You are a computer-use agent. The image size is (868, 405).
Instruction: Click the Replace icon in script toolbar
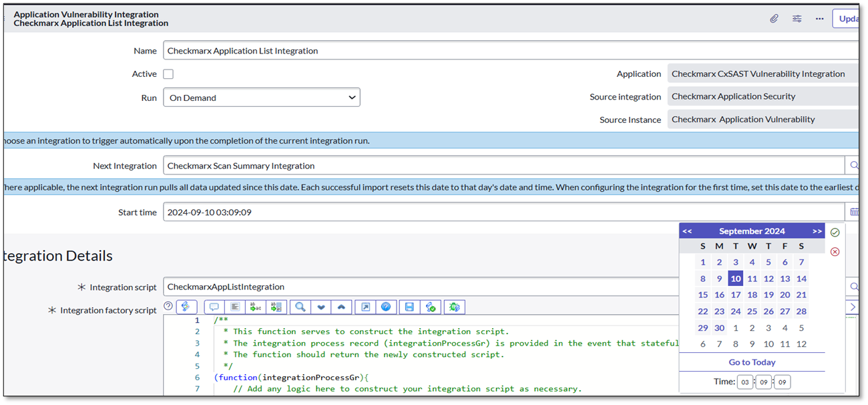[256, 307]
